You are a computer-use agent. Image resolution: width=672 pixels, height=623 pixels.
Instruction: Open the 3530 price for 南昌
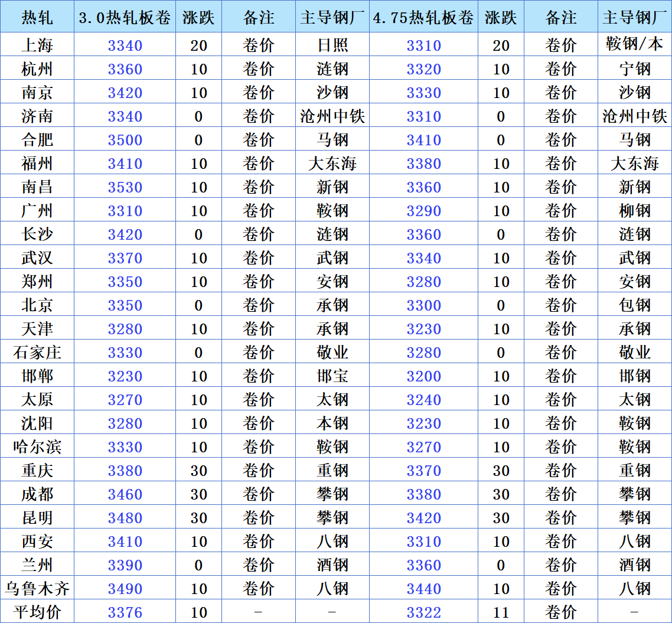[125, 187]
